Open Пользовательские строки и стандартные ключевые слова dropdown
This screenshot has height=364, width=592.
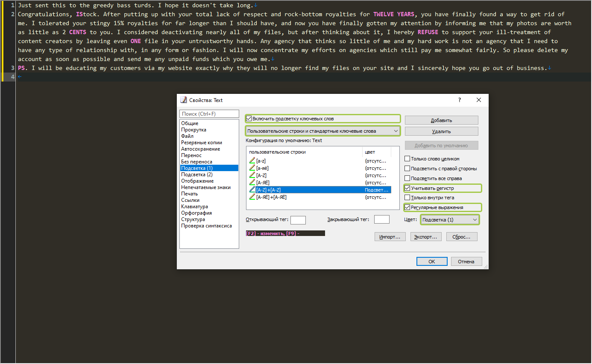[323, 131]
